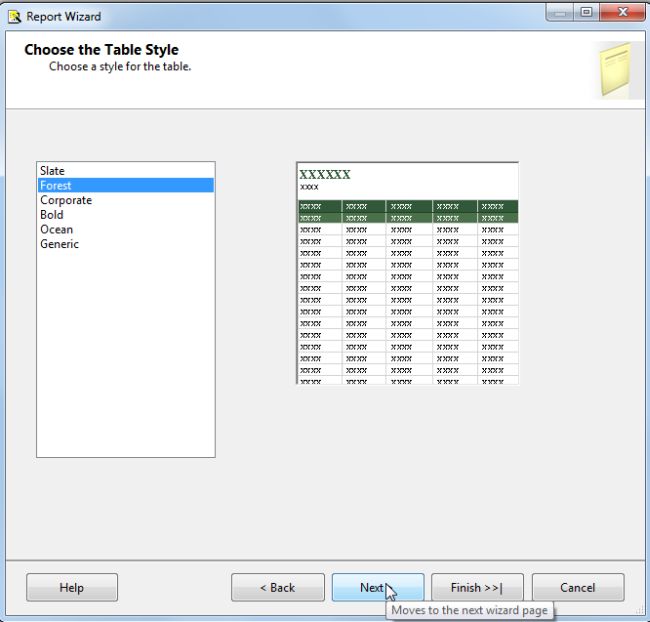The width and height of the screenshot is (650, 622).
Task: Select the Ocean table style
Action: (126, 229)
